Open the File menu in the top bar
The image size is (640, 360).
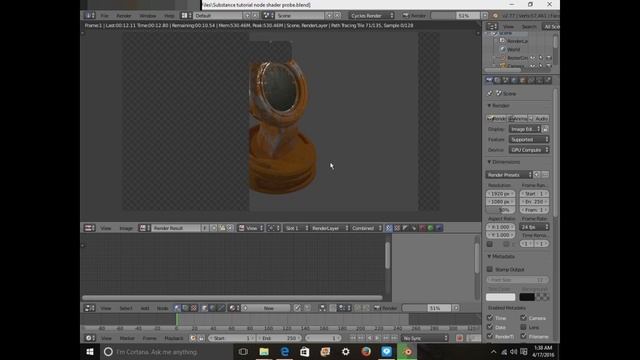click(x=104, y=16)
